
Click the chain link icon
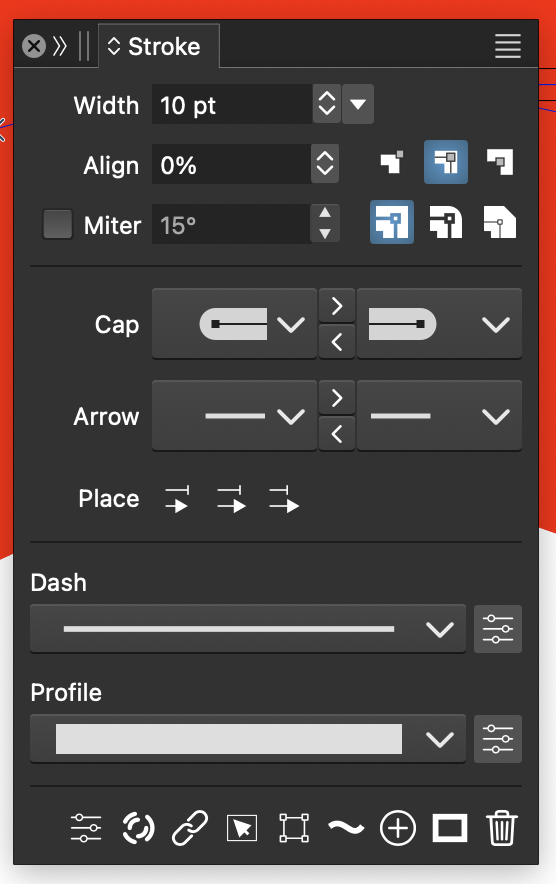point(189,828)
